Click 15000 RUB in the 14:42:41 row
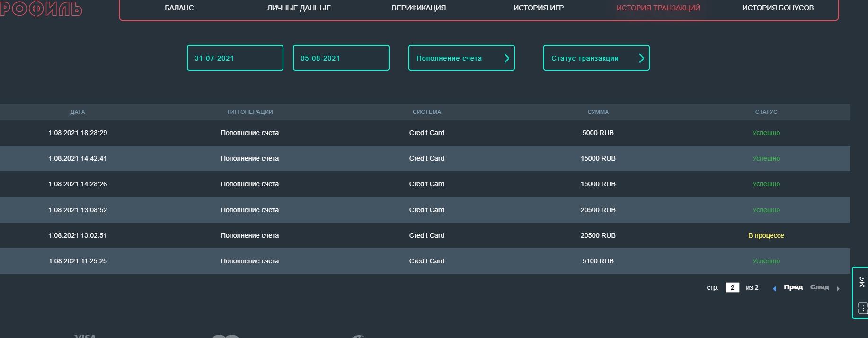Image resolution: width=868 pixels, height=338 pixels. pos(598,158)
